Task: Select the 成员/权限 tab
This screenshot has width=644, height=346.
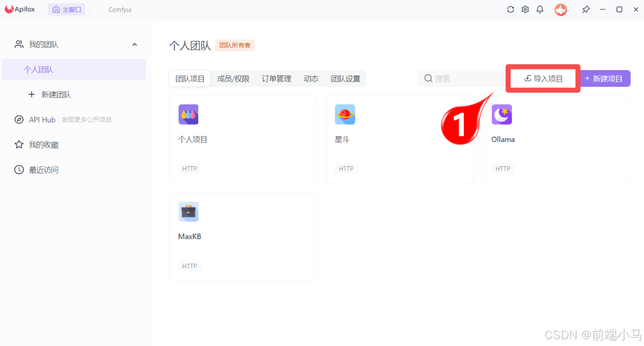Action: [233, 79]
